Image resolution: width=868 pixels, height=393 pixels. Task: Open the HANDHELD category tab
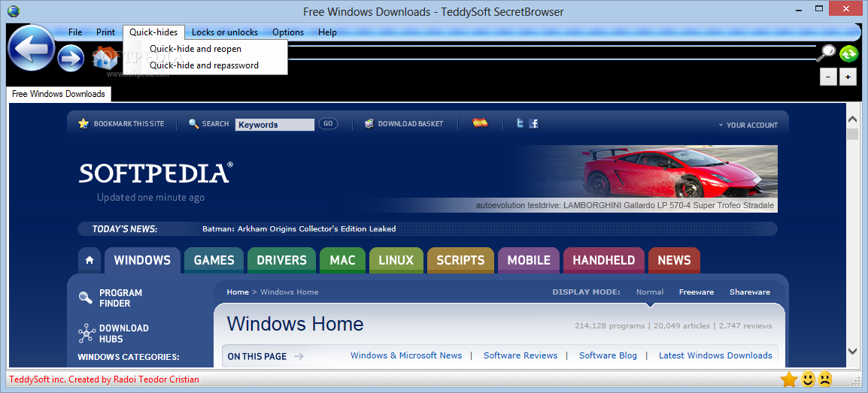click(x=604, y=260)
